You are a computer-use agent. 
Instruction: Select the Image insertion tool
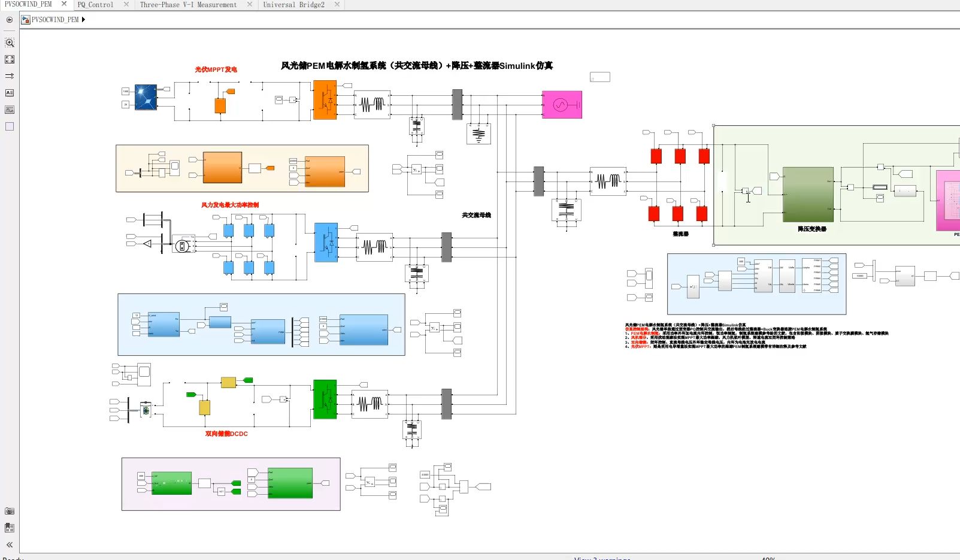(10, 110)
